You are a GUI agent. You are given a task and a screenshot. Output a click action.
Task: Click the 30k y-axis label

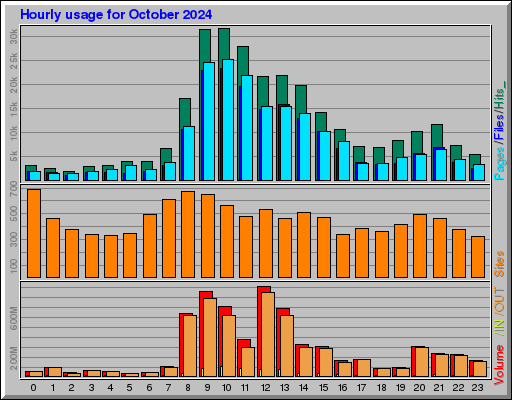point(13,36)
